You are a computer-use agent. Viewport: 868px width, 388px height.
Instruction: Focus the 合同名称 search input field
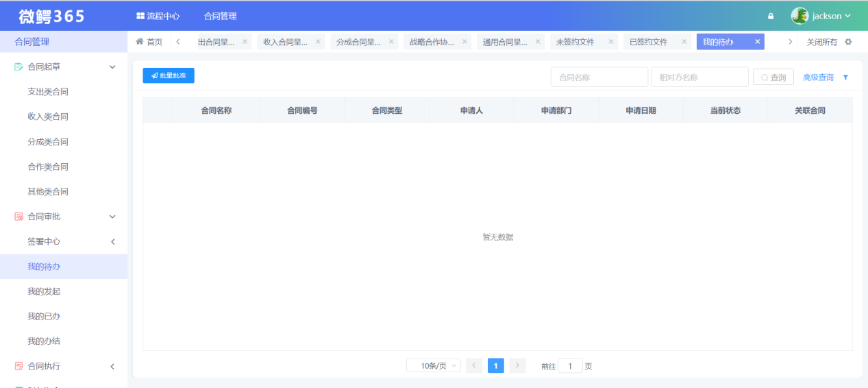[599, 77]
